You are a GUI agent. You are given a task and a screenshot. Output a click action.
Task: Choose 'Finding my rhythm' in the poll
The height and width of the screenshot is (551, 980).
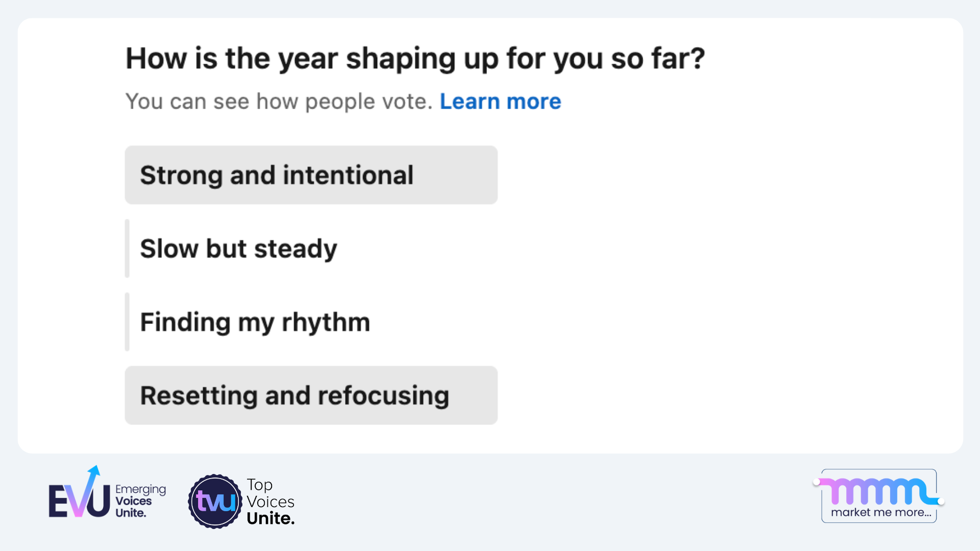click(255, 321)
